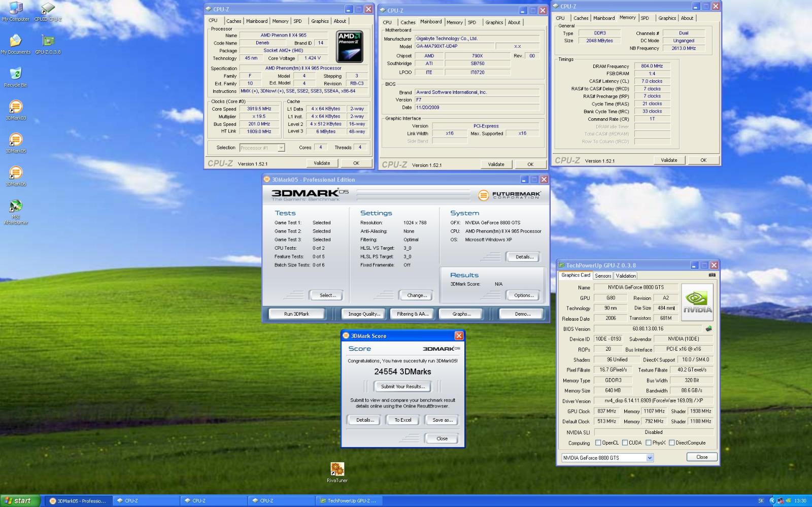Screen dimensions: 812x507
Task: Click Validate in the Memory CPU-Z window
Action: 669,160
